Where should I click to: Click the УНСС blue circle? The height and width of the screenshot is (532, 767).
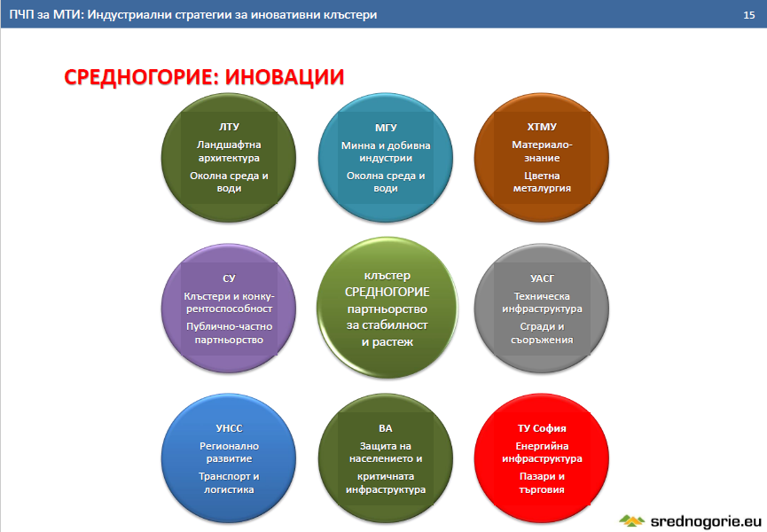(229, 458)
